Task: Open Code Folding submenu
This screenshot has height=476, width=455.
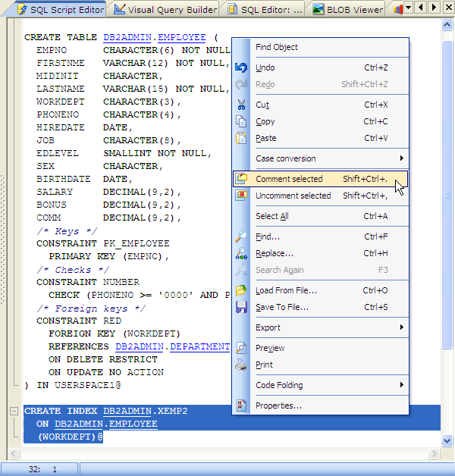Action: pos(321,385)
